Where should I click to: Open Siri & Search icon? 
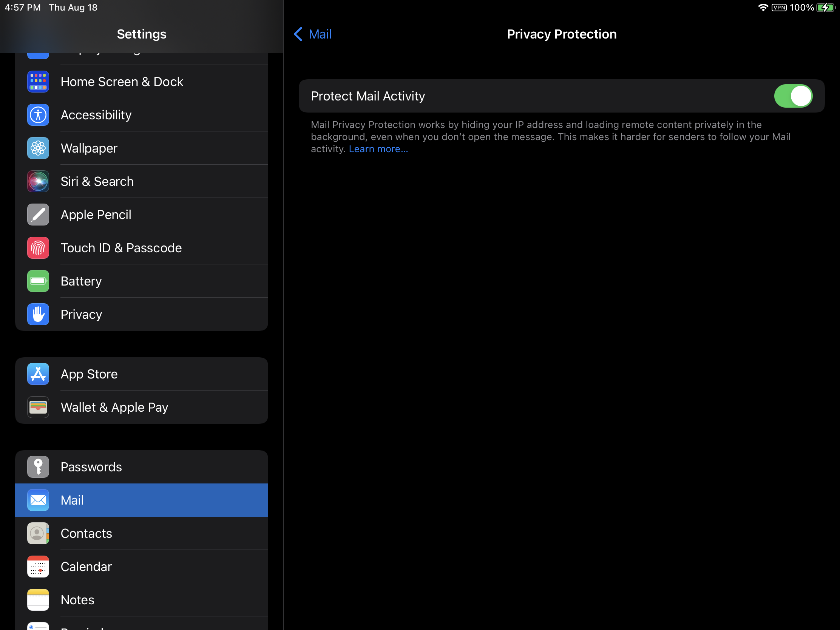click(38, 181)
